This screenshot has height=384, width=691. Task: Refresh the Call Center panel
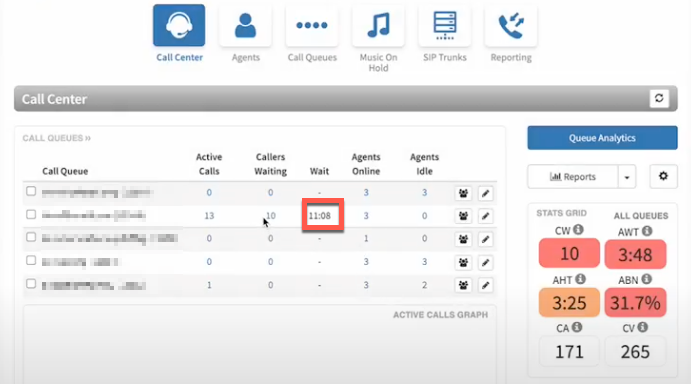click(x=659, y=98)
